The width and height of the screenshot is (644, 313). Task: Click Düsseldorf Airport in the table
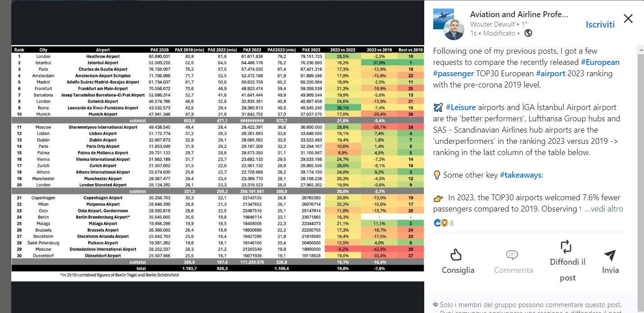(x=103, y=255)
